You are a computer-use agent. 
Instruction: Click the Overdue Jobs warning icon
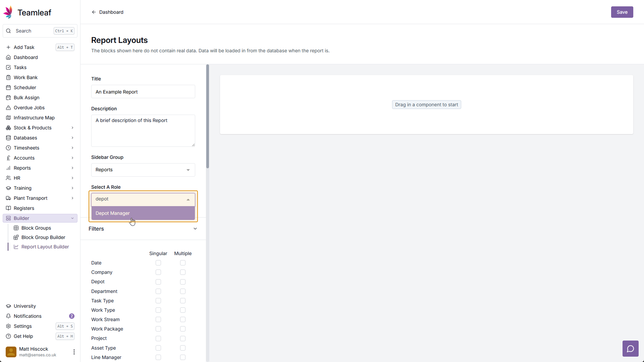[8, 108]
